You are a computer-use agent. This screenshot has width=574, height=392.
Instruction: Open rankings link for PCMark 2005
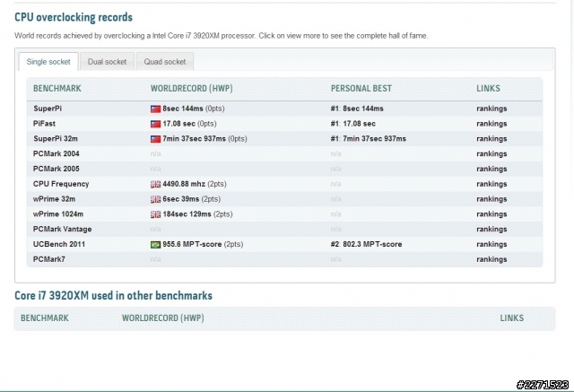click(x=491, y=169)
